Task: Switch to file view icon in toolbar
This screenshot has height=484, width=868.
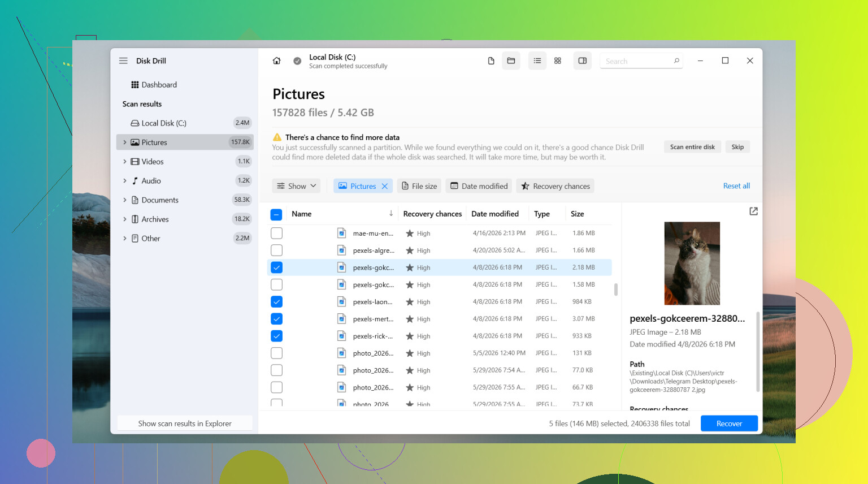Action: [x=491, y=61]
